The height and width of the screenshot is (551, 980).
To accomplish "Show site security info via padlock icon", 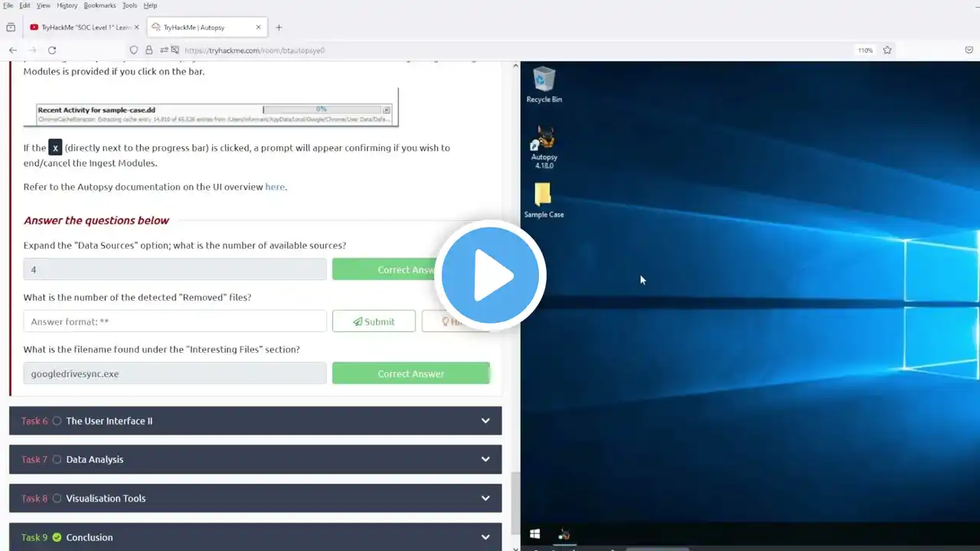I will click(x=149, y=51).
